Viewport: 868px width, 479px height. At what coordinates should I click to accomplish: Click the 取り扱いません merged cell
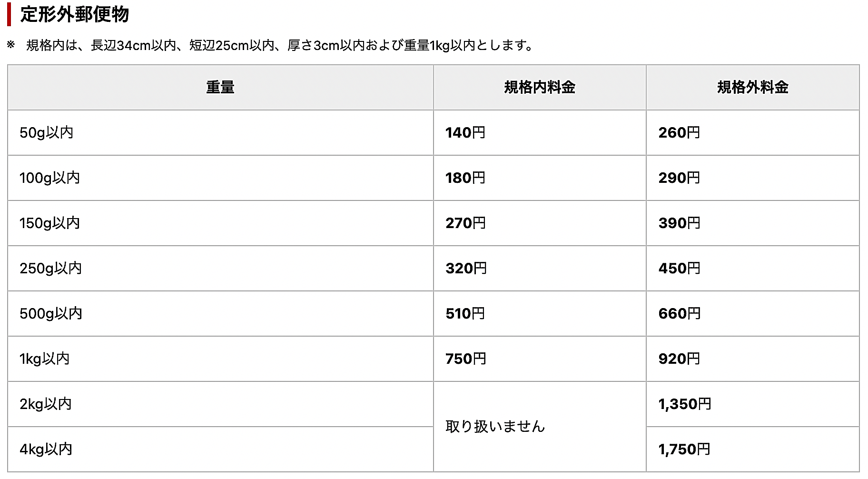coord(495,427)
